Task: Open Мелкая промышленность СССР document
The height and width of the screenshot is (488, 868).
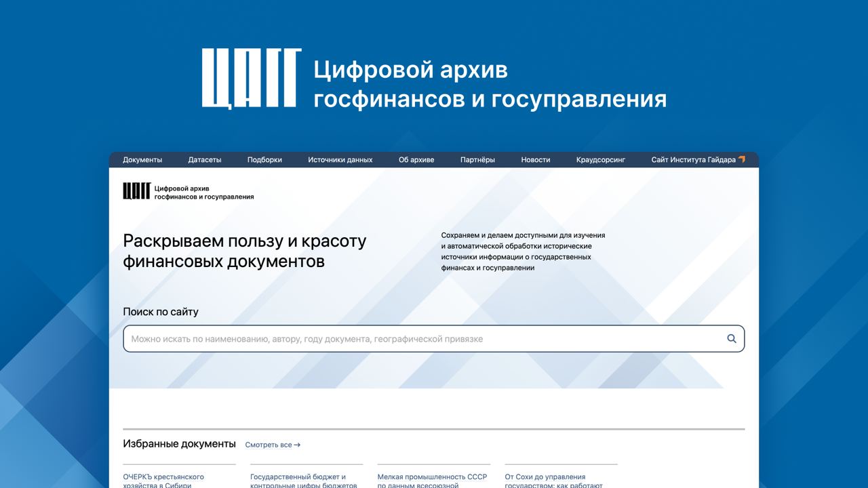Action: pos(432,481)
